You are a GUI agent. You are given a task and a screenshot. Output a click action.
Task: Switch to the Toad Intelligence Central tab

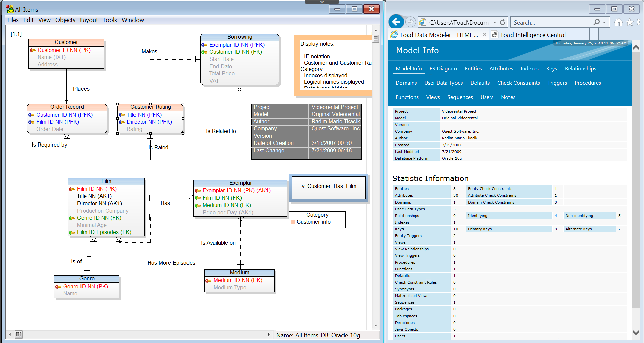[533, 35]
